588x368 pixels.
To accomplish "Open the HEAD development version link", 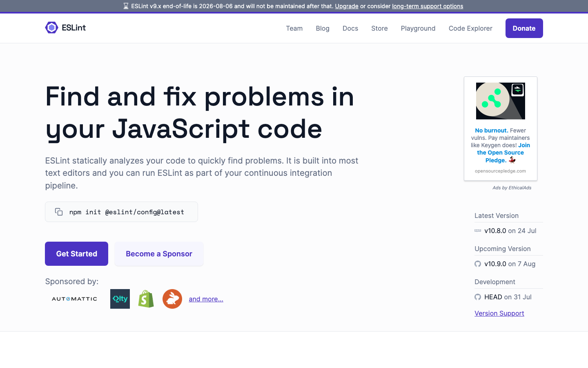I will point(493,297).
